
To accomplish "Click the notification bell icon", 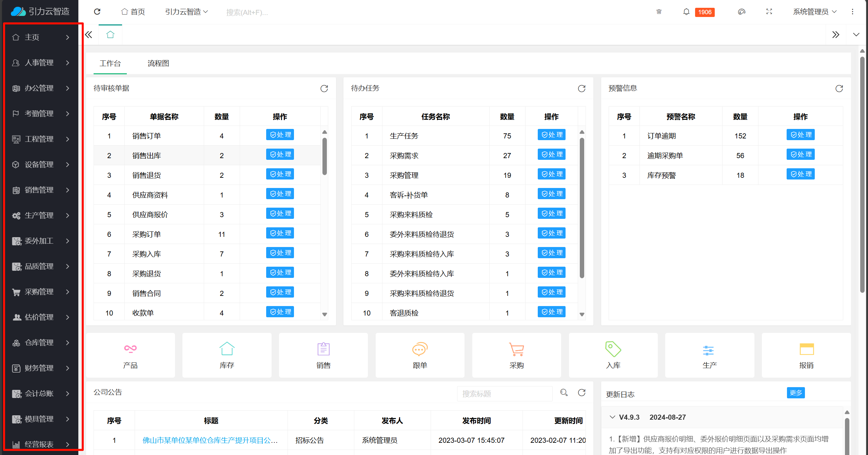I will click(686, 12).
